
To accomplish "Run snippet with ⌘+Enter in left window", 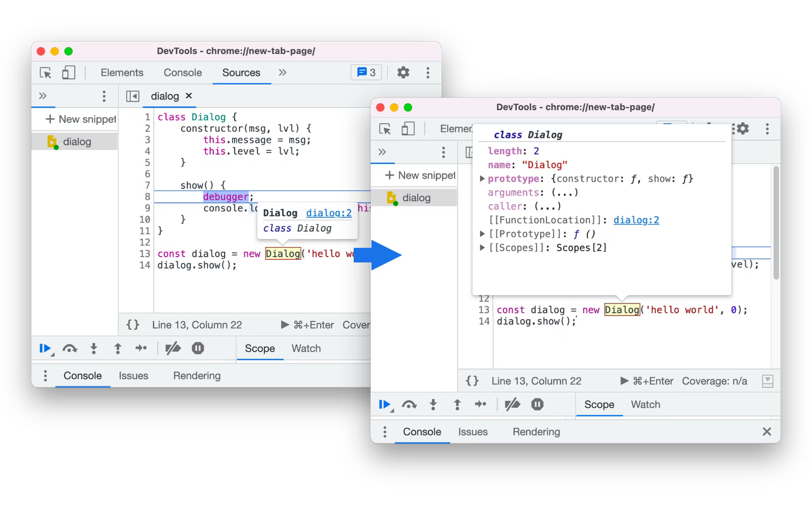I will tap(307, 325).
